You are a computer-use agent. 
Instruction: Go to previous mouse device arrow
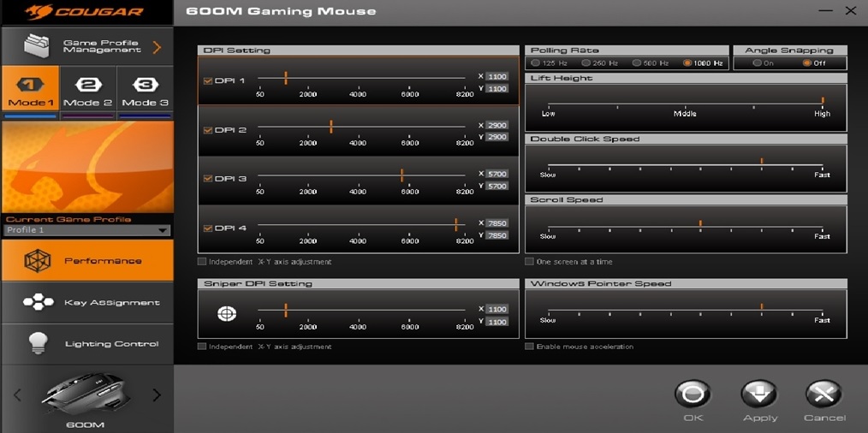click(x=17, y=394)
